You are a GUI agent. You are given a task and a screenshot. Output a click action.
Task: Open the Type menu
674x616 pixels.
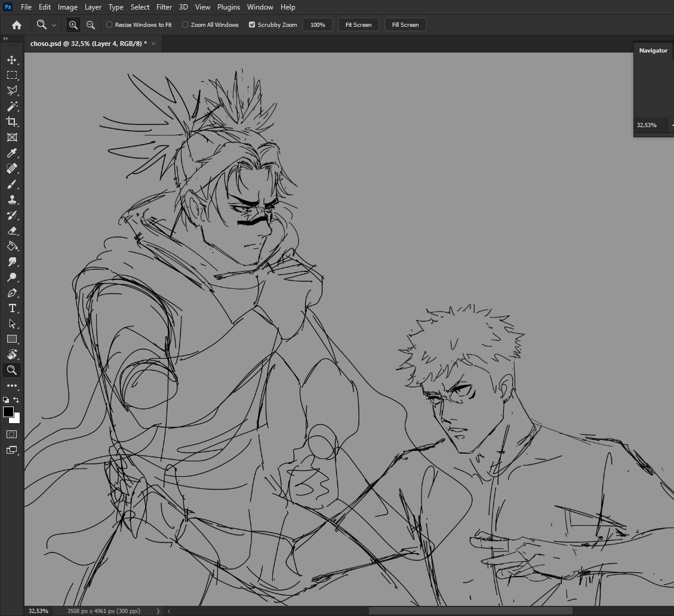point(116,7)
